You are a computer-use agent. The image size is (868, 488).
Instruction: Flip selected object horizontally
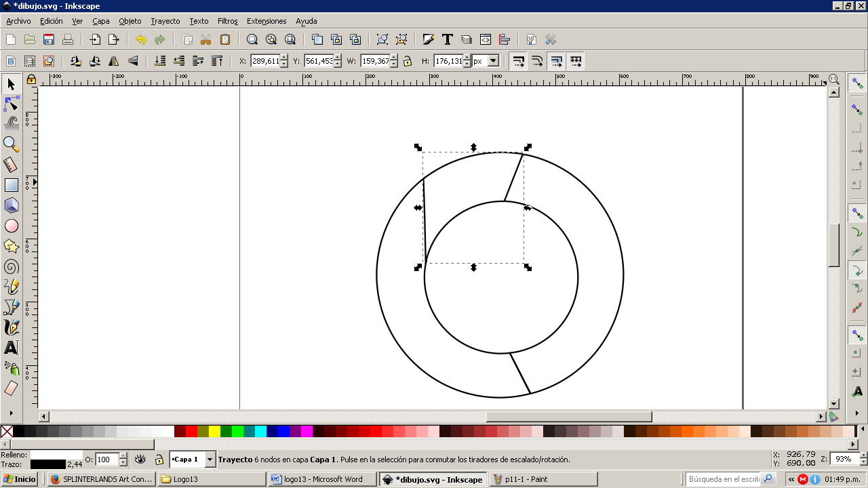tap(114, 61)
